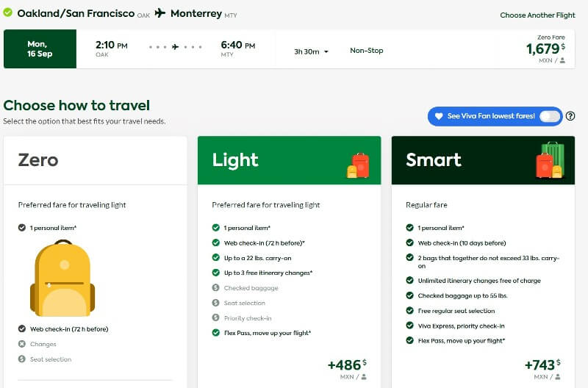The height and width of the screenshot is (388, 588).
Task: Click dollar icon beside Light Priority check-in
Action: tap(215, 317)
